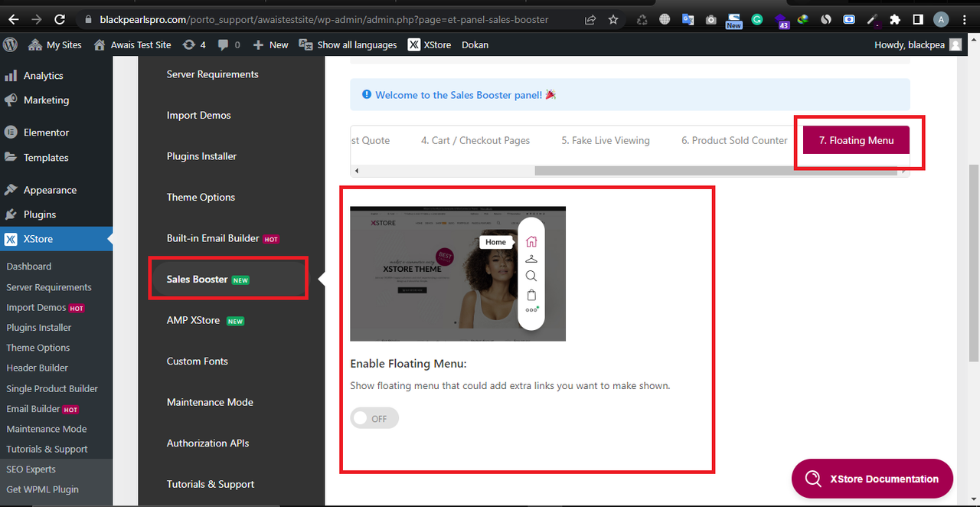
Task: Open Import Demos in XStore panel
Action: pyautogui.click(x=199, y=116)
